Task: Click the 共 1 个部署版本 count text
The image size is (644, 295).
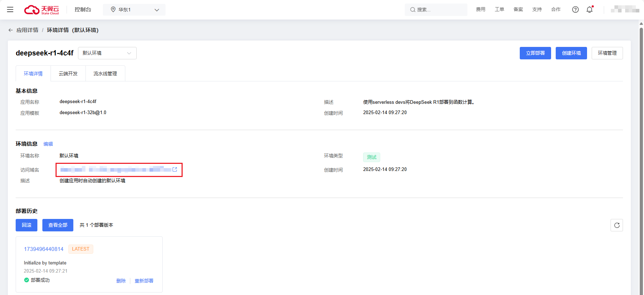Action: pyautogui.click(x=96, y=225)
